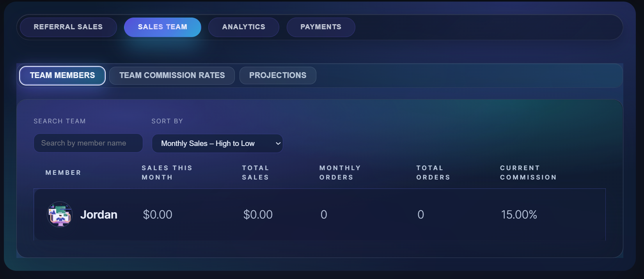The image size is (644, 279).
Task: Open Team Commission Rates
Action: point(172,75)
